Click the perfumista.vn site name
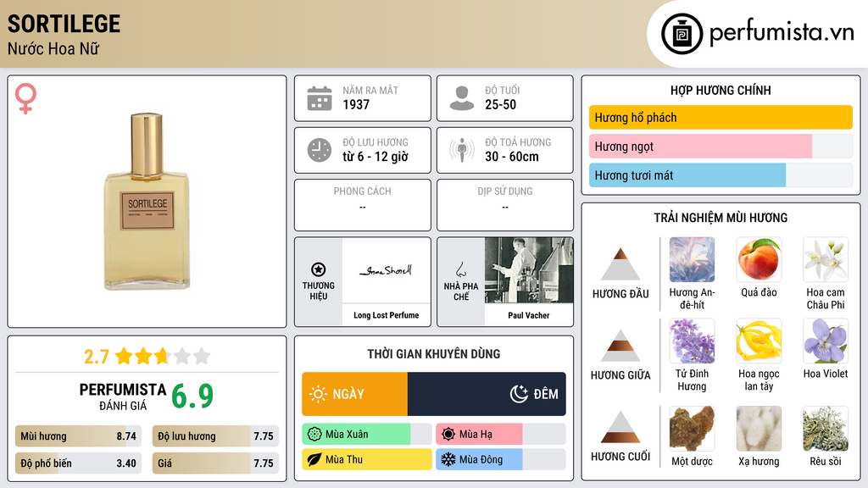Image resolution: width=868 pixels, height=488 pixels. pos(782,33)
